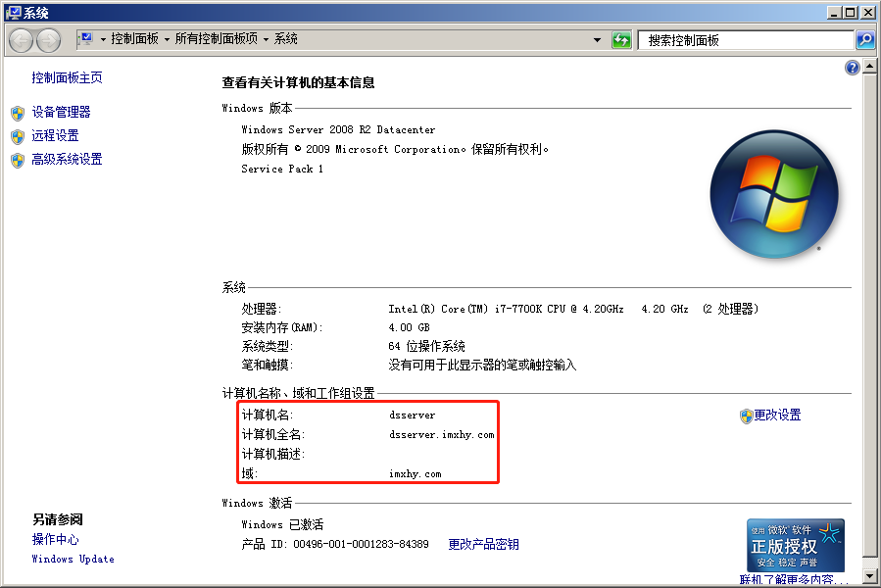This screenshot has height=588, width=881.
Task: Select 控制面板 in the breadcrumb
Action: click(135, 39)
